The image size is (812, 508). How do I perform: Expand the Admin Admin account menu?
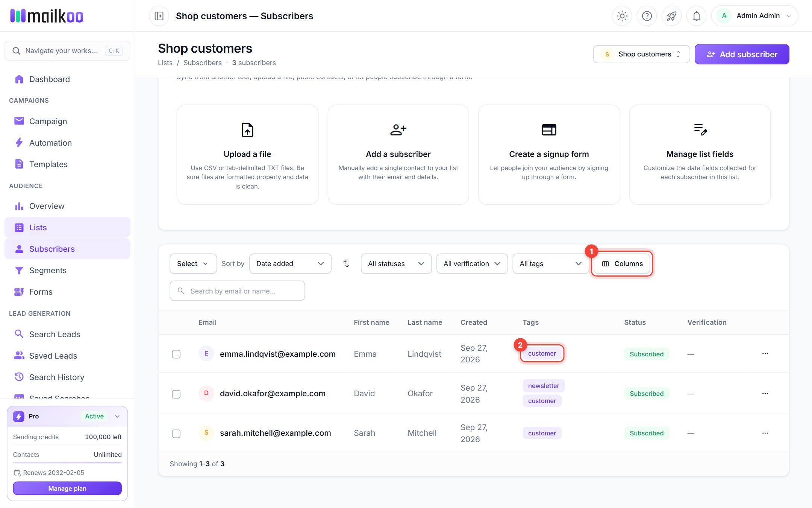pyautogui.click(x=754, y=16)
